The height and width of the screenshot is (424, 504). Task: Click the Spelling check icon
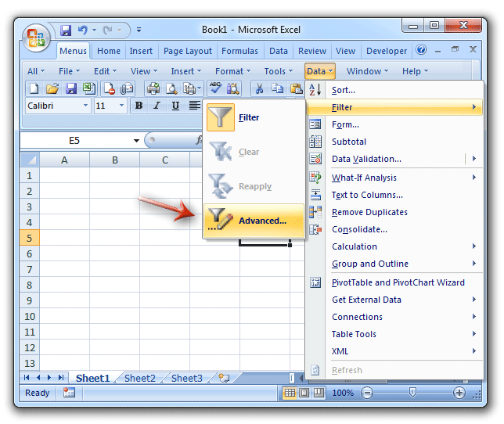(214, 88)
